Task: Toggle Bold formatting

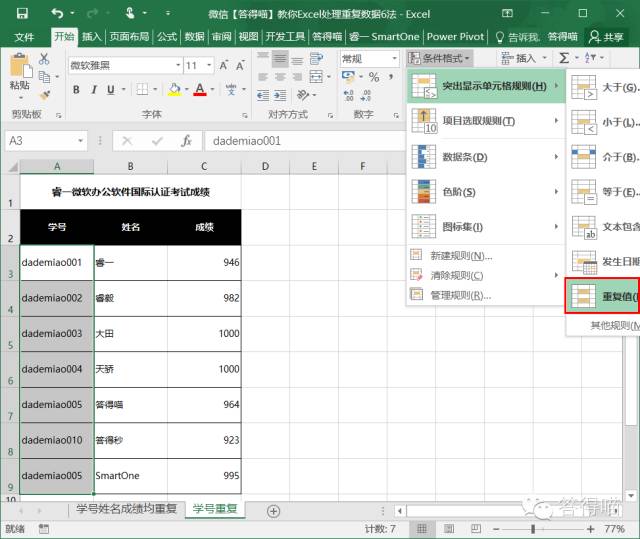Action: [76, 89]
